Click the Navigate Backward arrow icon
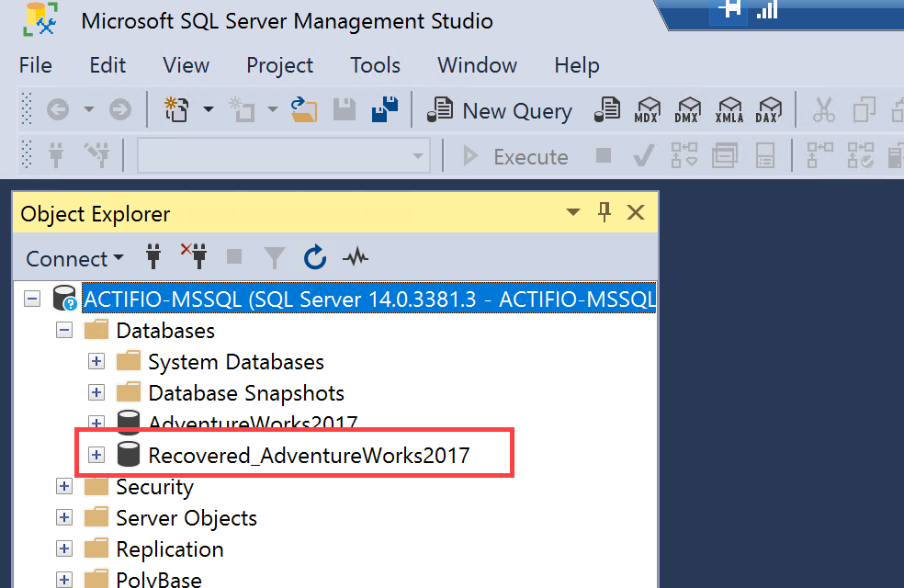The height and width of the screenshot is (588, 904). [58, 109]
